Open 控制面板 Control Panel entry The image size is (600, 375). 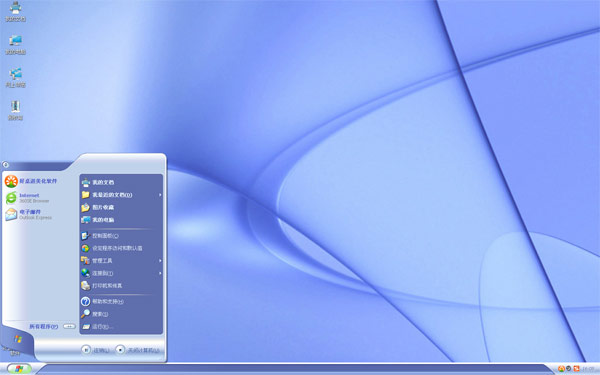tap(121, 236)
